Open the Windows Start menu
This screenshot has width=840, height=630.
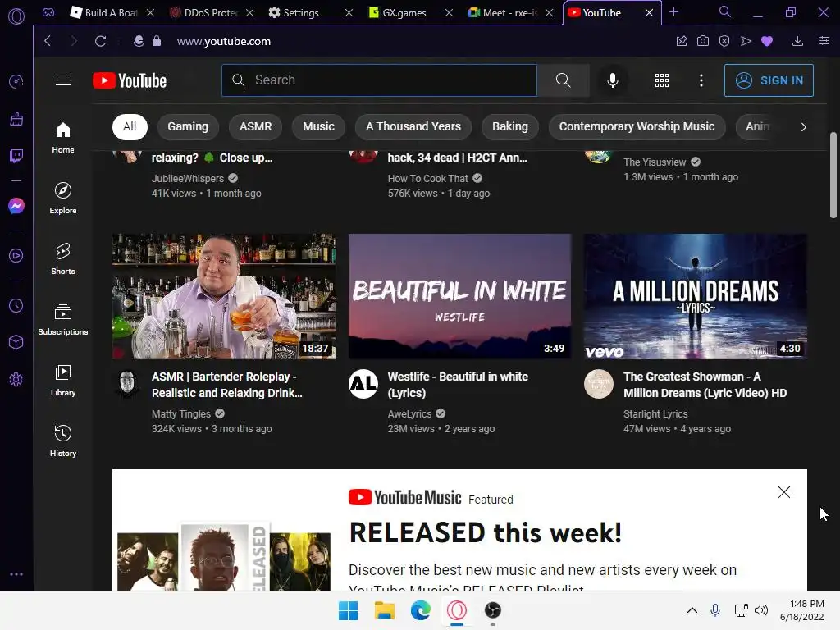pyautogui.click(x=348, y=610)
